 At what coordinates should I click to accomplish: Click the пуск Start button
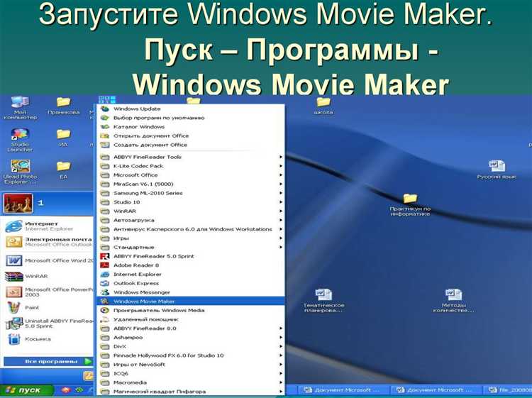(26, 390)
